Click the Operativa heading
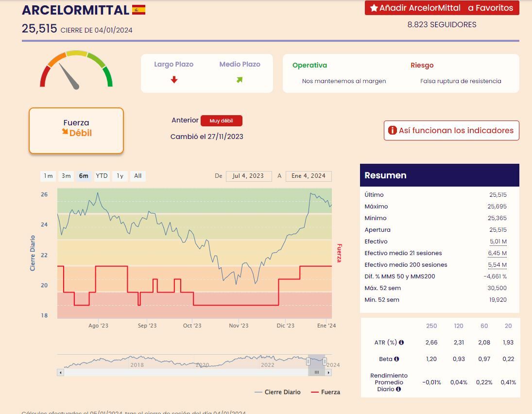 (310, 65)
